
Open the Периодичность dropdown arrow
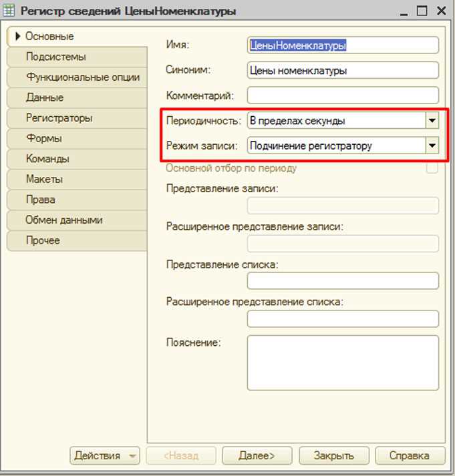pos(432,121)
